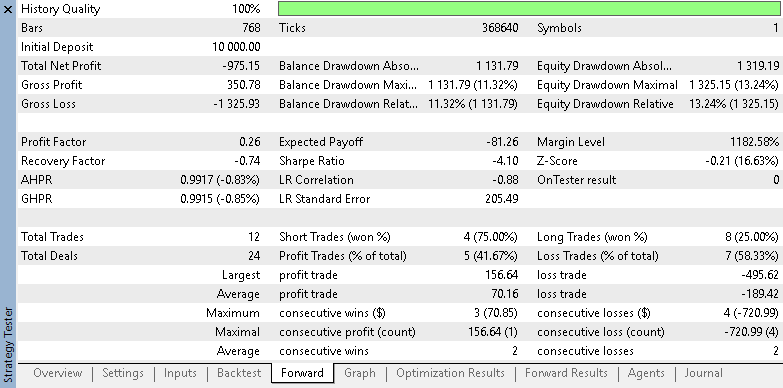The height and width of the screenshot is (388, 783).
Task: Click Equity Drawdown Absolute value 1 319.19
Action: pyautogui.click(x=758, y=66)
